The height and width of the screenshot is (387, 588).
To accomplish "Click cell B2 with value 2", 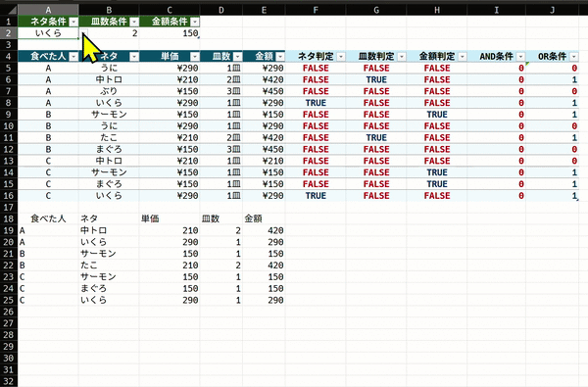I will coord(109,33).
